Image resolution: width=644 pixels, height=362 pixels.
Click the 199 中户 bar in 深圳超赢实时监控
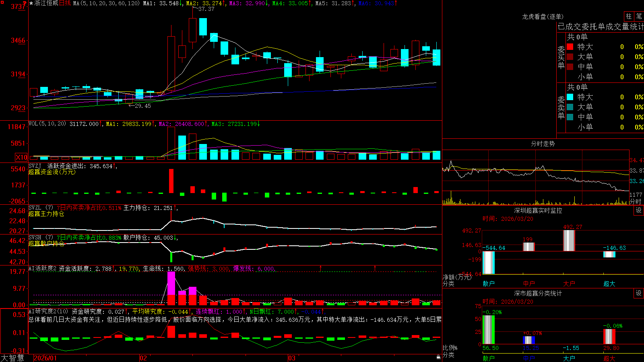528,247
